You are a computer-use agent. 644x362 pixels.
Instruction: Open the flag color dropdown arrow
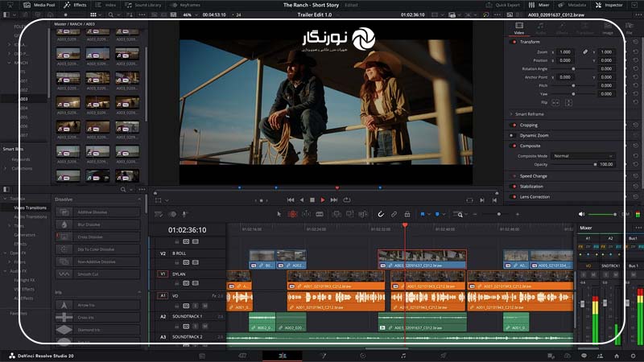pos(429,214)
